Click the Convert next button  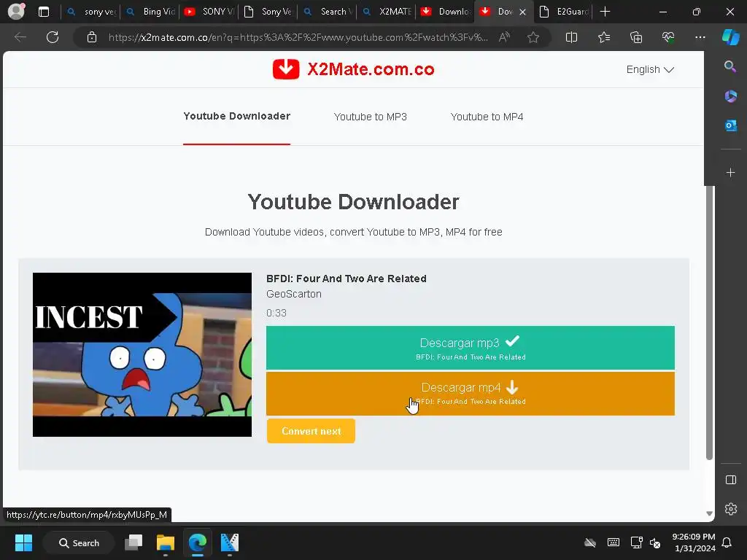click(x=311, y=431)
